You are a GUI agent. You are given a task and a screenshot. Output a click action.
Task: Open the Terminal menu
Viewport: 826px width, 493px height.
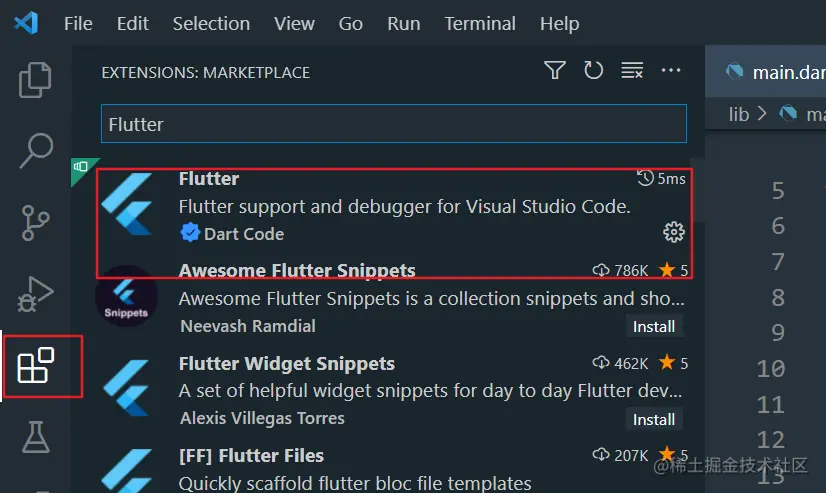pos(480,23)
